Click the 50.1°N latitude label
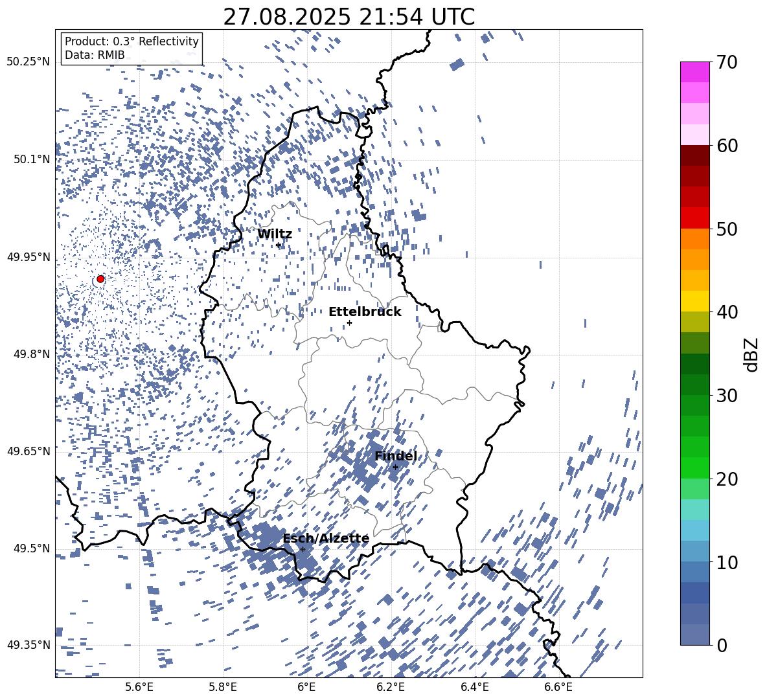 (31, 159)
